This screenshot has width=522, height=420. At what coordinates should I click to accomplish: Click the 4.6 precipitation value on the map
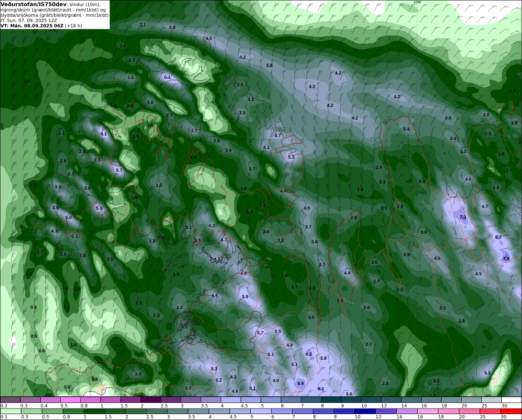[235, 391]
